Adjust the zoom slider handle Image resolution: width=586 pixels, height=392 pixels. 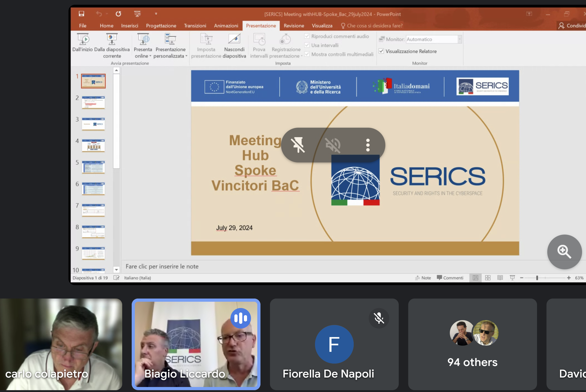click(x=537, y=278)
